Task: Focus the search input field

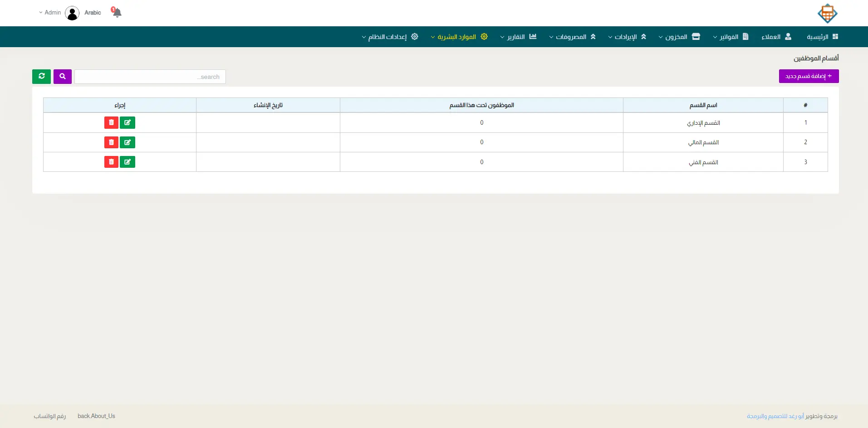Action: pyautogui.click(x=150, y=77)
